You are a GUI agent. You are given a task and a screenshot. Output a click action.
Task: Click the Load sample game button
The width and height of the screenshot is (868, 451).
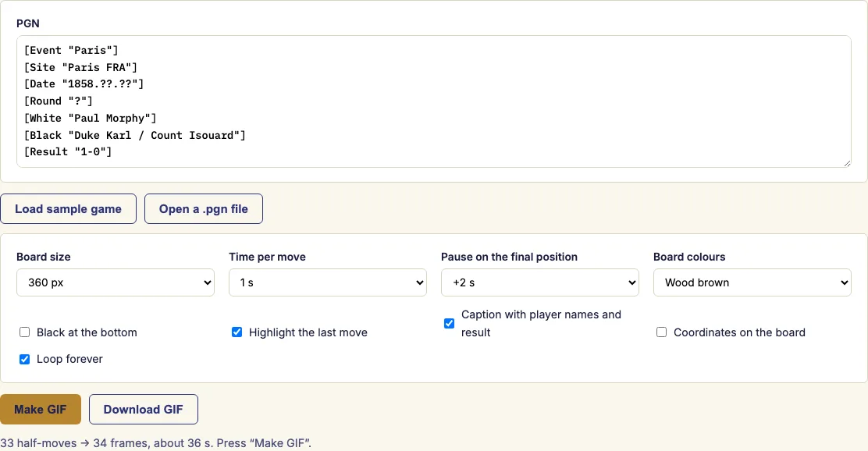[x=68, y=208]
